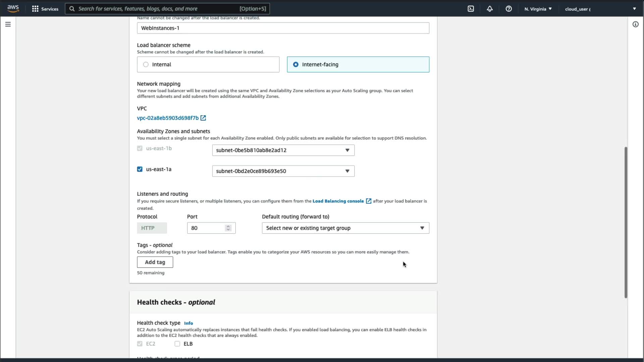Click external link icon beside VPC ID
644x362 pixels.
coord(203,118)
